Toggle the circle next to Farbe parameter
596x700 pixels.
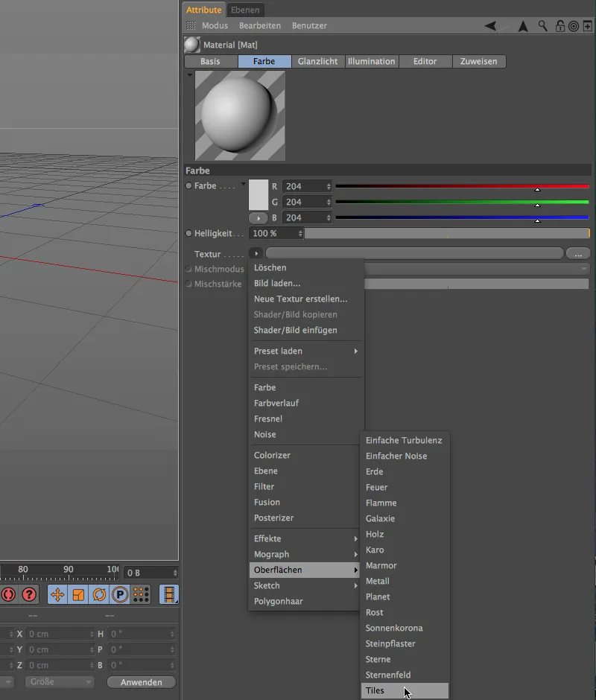click(188, 185)
